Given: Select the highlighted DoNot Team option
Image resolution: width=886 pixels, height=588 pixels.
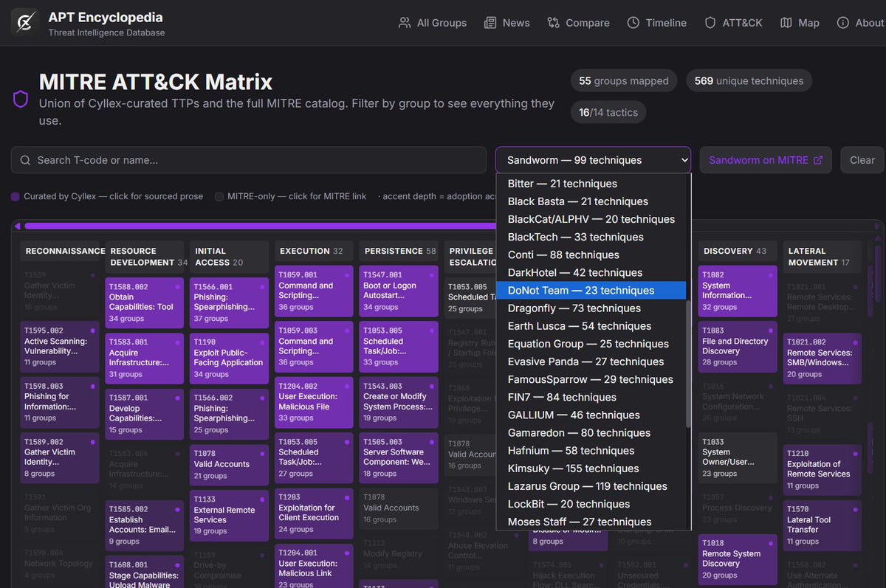Looking at the screenshot, I should (x=591, y=291).
